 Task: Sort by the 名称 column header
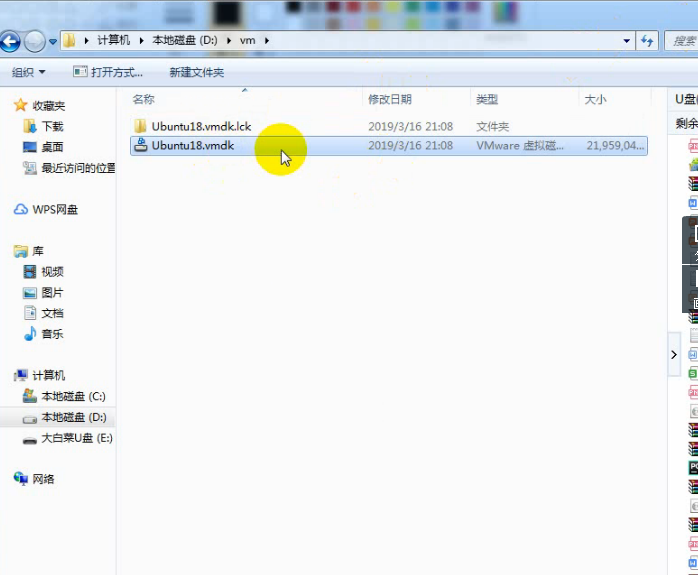pyautogui.click(x=143, y=99)
